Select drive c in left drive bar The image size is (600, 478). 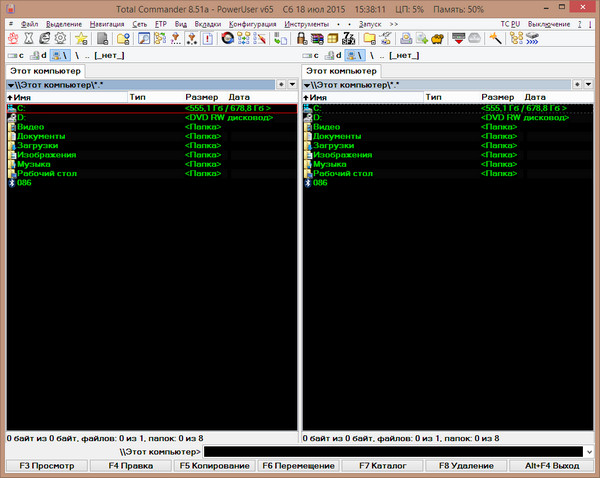(17, 55)
